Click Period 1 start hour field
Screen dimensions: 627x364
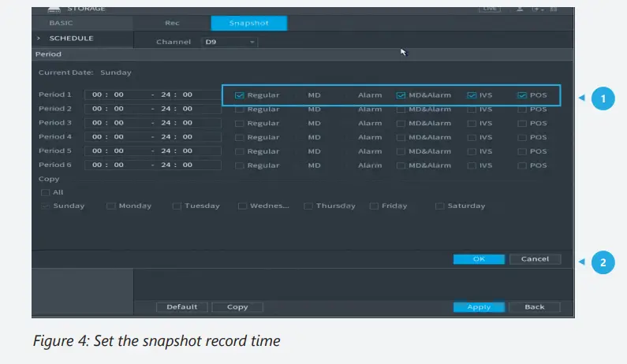97,95
